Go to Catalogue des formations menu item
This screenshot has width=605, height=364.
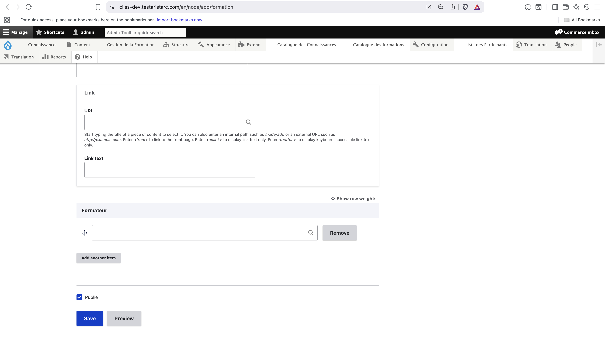[378, 45]
